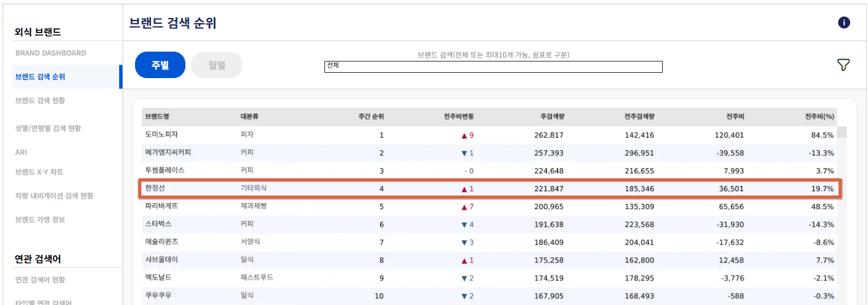
Task: Select the ARI section label
Action: [x=21, y=152]
